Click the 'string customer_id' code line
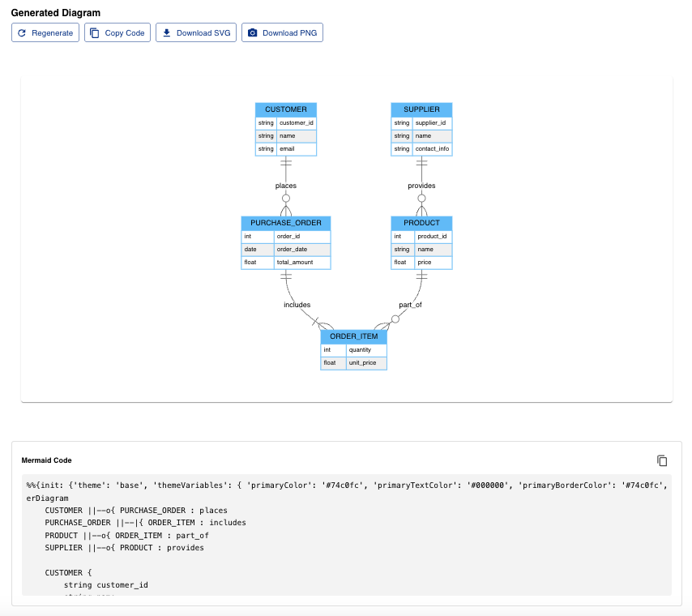Viewport: 692px width, 616px height. point(106,585)
